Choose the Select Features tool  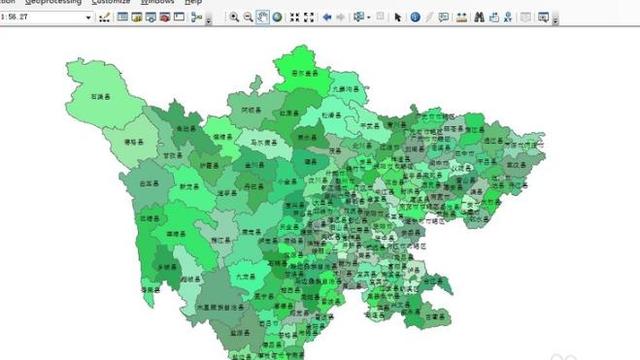point(359,17)
